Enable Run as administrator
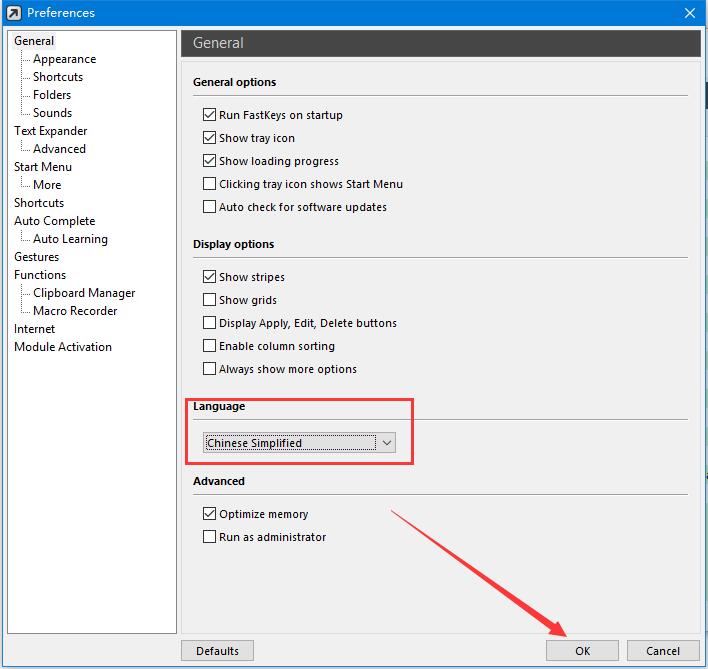The height and width of the screenshot is (669, 708). pos(210,537)
